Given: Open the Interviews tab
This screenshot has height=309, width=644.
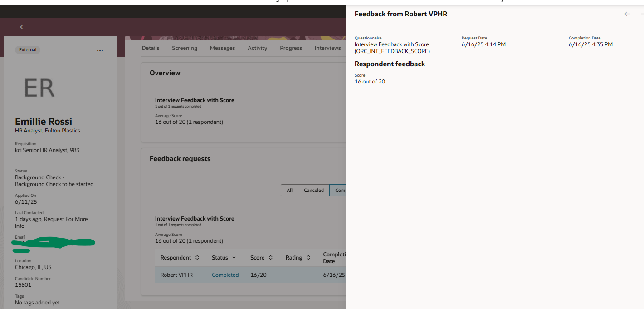Looking at the screenshot, I should tap(327, 48).
